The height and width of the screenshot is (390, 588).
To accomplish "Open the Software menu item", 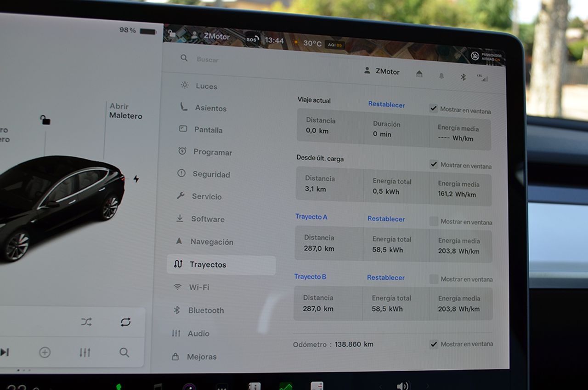I will click(207, 219).
